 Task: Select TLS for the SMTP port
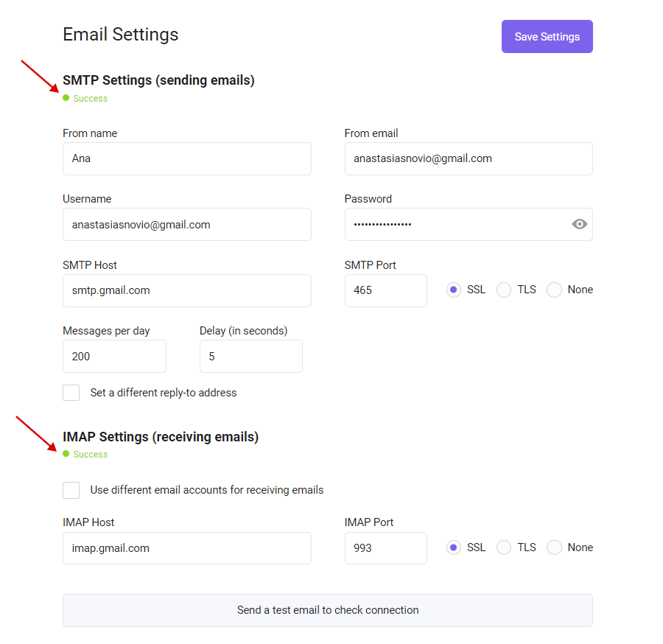504,290
